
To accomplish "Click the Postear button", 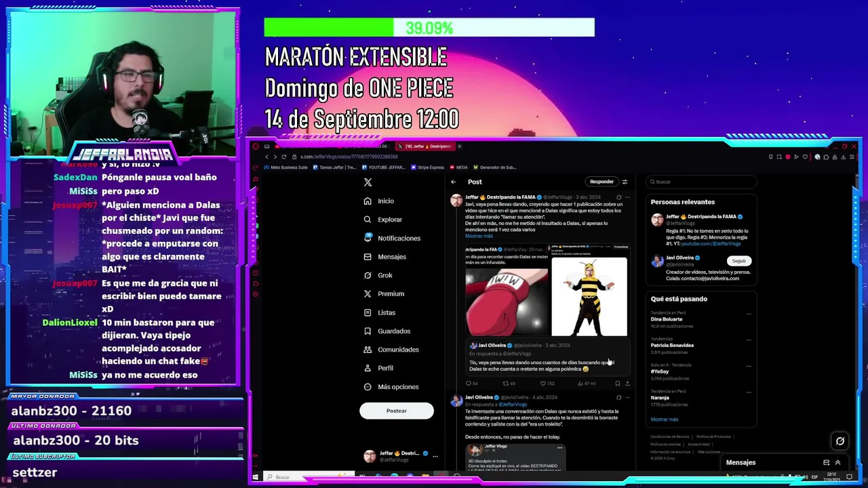I will 397,411.
